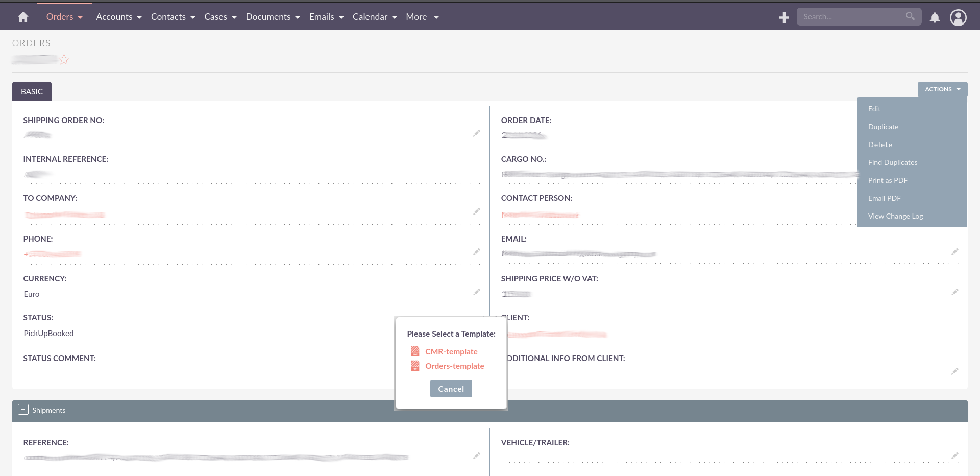Toggle the Actions dropdown button
Image resolution: width=980 pixels, height=476 pixels.
(942, 89)
